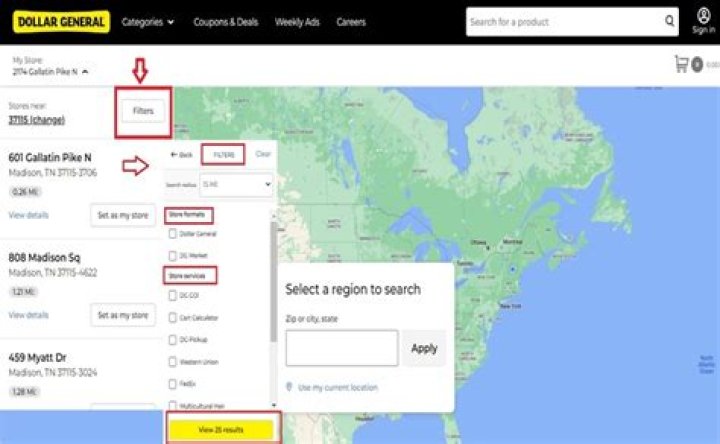Click the search magnifier icon

click(669, 21)
